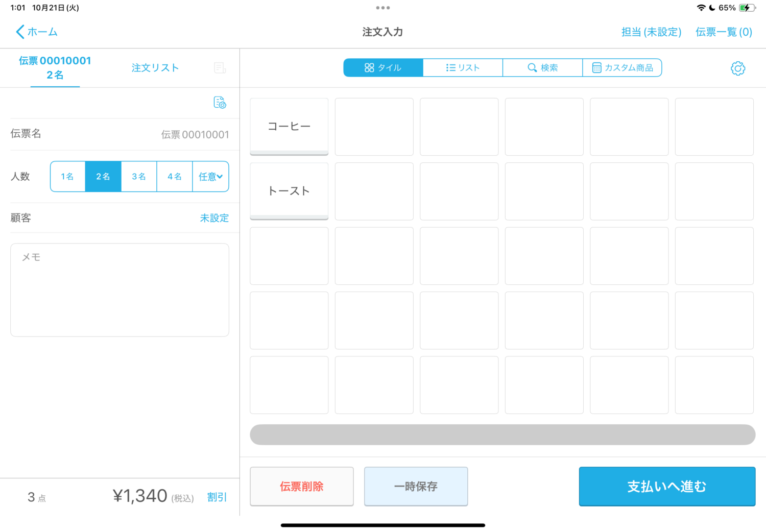
Task: Tap the grayed receipt icon beside 注文リスト
Action: tap(220, 68)
